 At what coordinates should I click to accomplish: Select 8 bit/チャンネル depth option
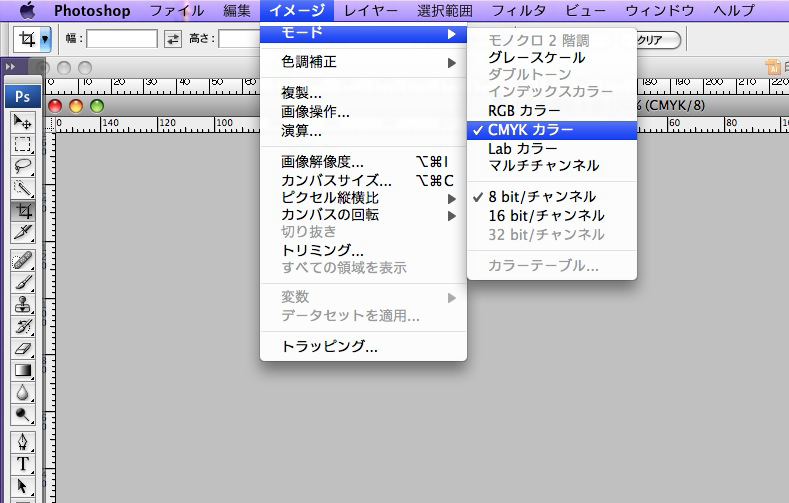pyautogui.click(x=552, y=197)
